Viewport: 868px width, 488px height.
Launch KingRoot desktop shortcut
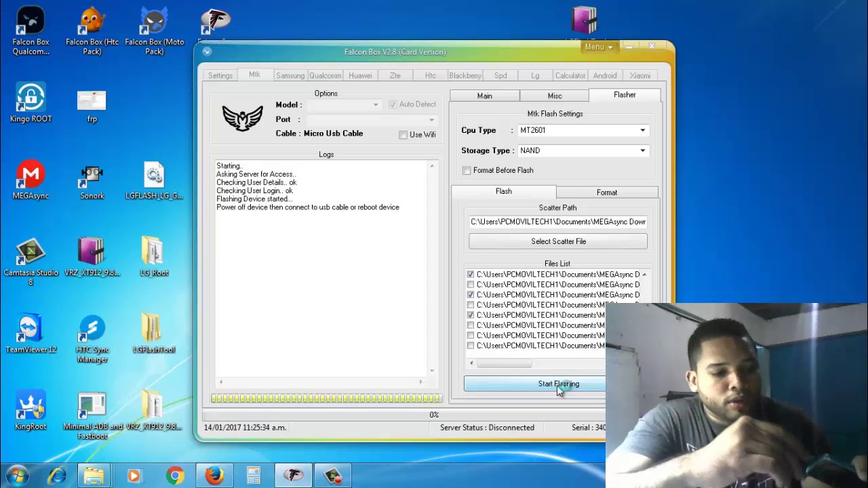(x=31, y=411)
